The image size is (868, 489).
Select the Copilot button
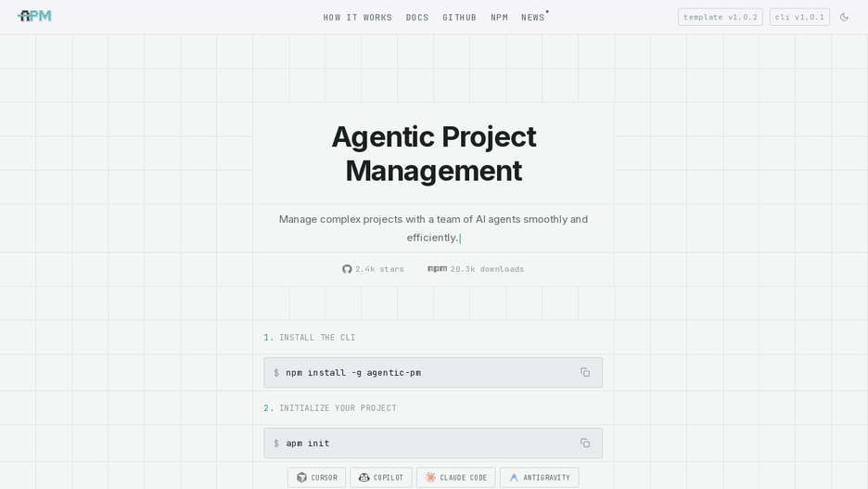pos(381,477)
